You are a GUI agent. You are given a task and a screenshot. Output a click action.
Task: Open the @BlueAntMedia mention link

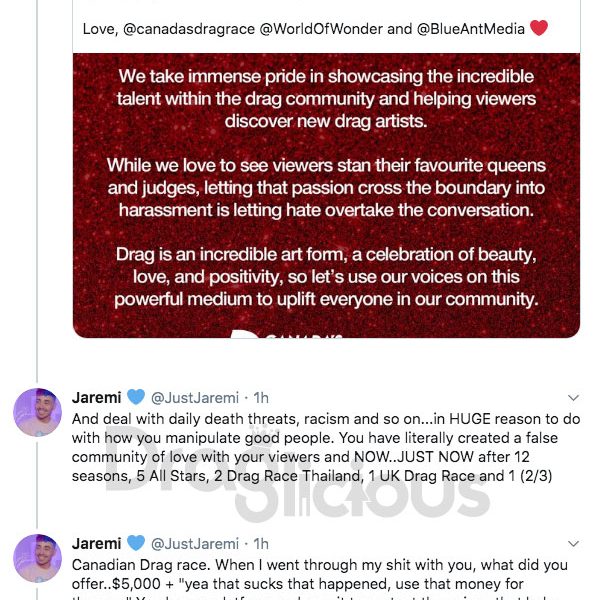pyautogui.click(x=471, y=29)
